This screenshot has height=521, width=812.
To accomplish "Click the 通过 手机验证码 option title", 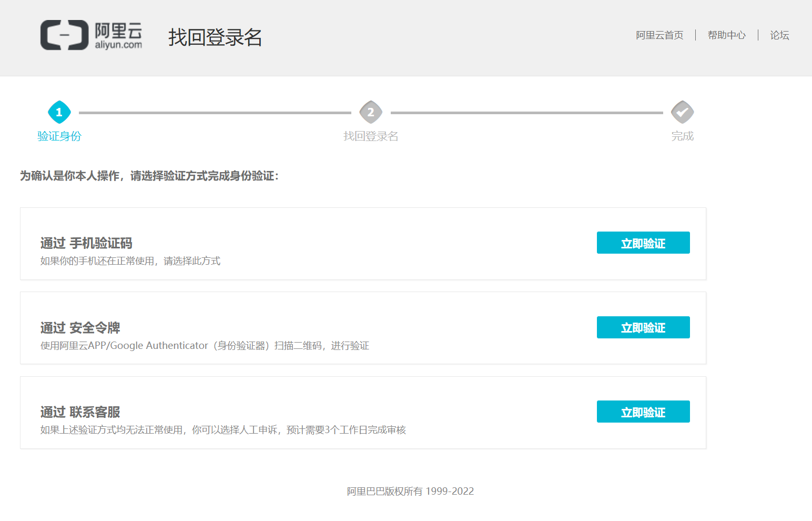I will [86, 243].
